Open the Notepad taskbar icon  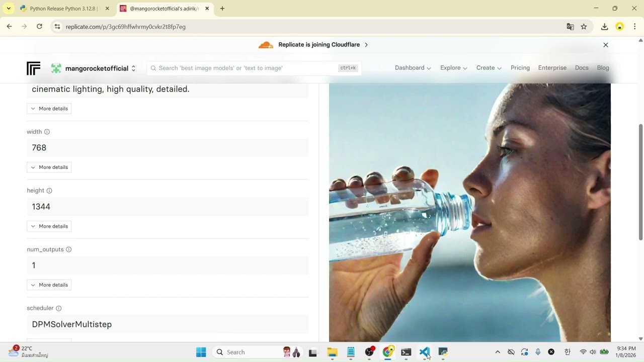351,352
